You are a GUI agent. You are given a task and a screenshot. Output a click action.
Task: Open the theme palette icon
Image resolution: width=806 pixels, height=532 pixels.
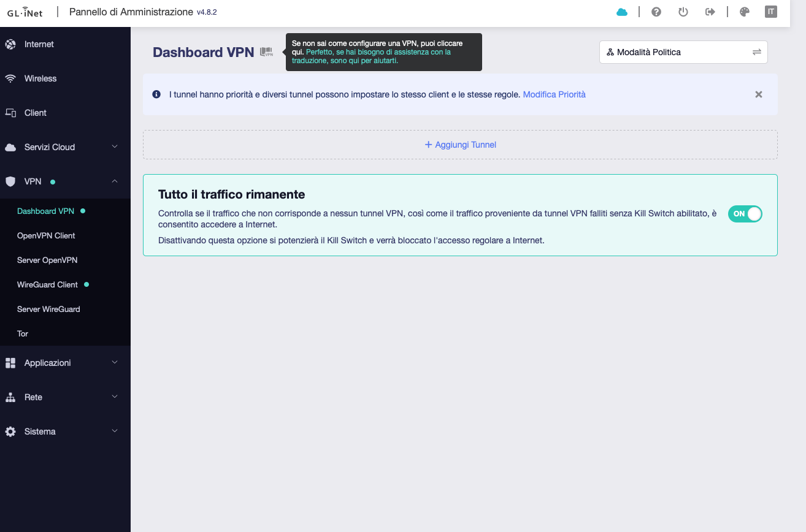(745, 12)
